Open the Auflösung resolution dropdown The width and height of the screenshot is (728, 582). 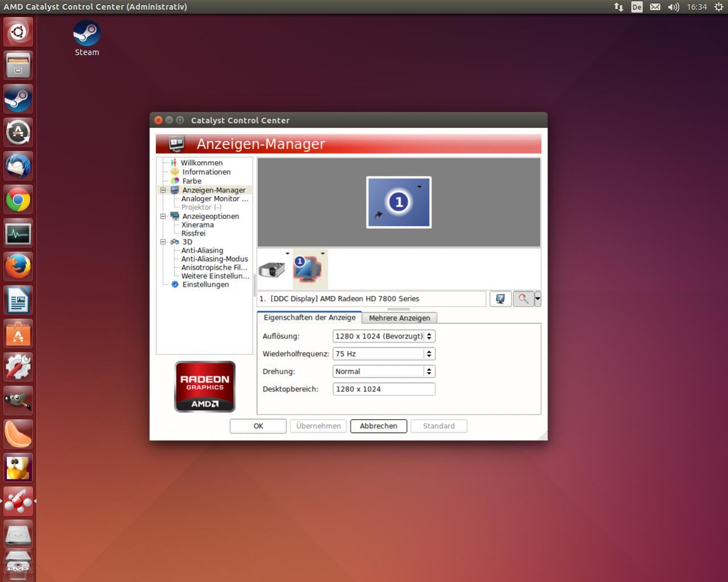[x=384, y=336]
